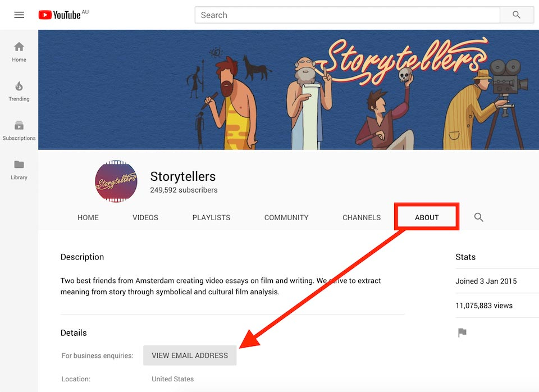Viewport: 539px width, 392px height.
Task: Open the Community tab
Action: 286,217
